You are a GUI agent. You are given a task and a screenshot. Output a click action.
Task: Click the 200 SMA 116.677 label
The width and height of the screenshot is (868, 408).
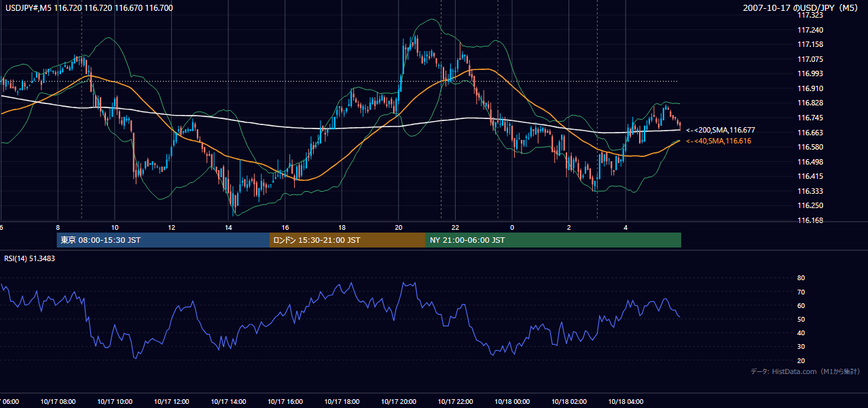coord(721,130)
